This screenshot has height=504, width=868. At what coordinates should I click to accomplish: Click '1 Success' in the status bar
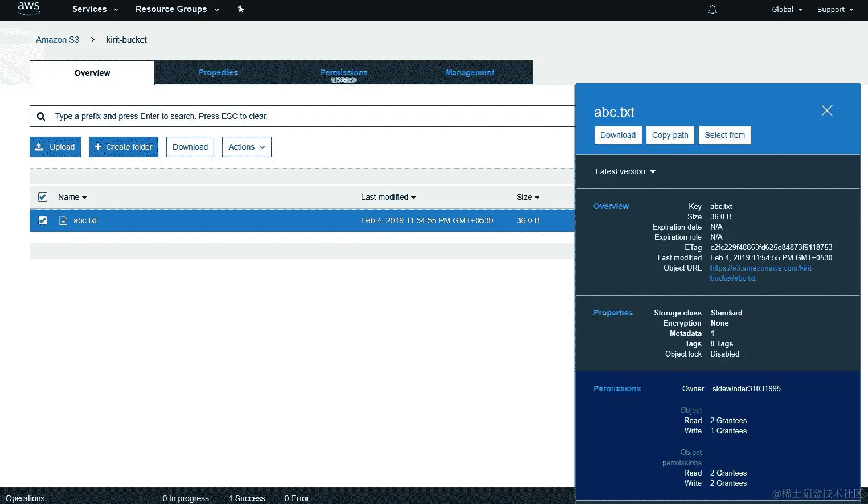(x=247, y=498)
